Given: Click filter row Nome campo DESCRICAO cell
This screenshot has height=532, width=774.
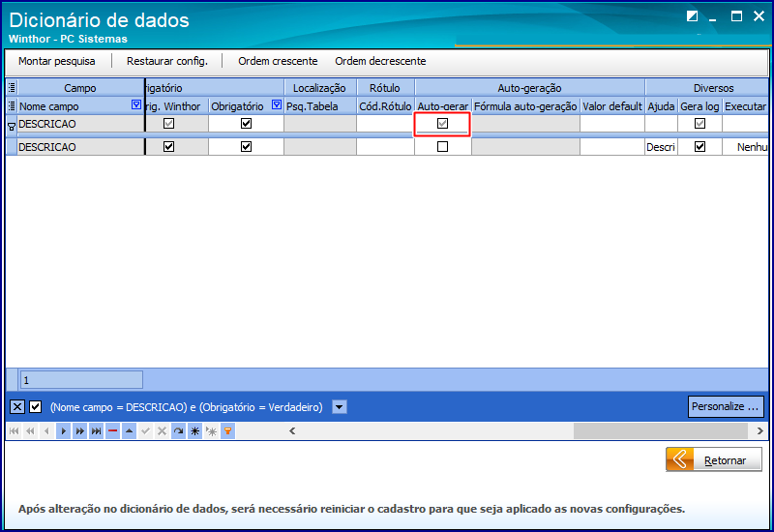Looking at the screenshot, I should (80, 124).
